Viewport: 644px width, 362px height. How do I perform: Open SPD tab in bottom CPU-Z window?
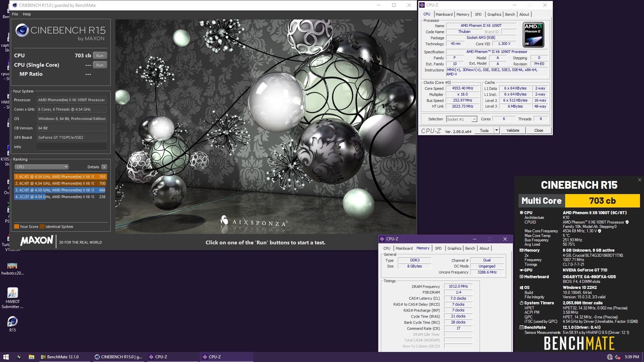(438, 248)
